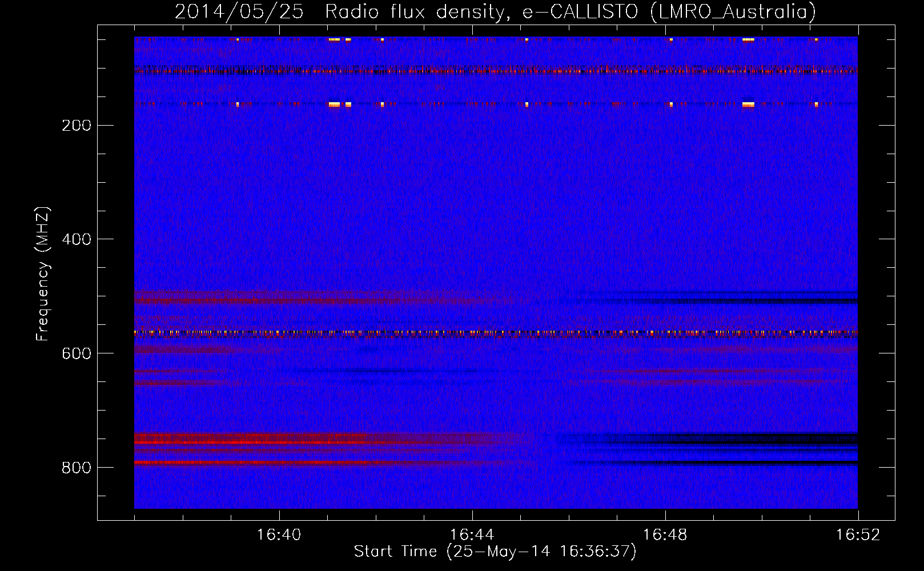924x571 pixels.
Task: Click the 'Frequency (MHZ)' axis label
Action: pos(43,274)
